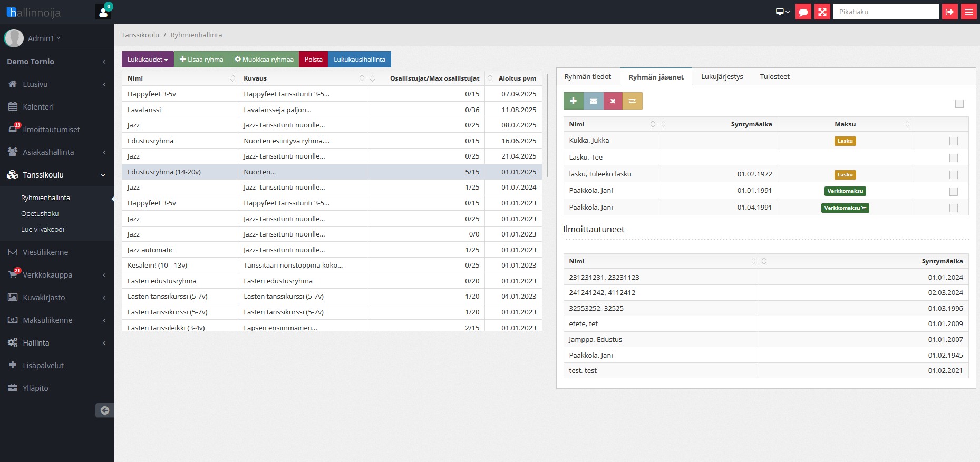The width and height of the screenshot is (980, 462).
Task: Click the Lukukausihallinta button
Action: tap(359, 60)
